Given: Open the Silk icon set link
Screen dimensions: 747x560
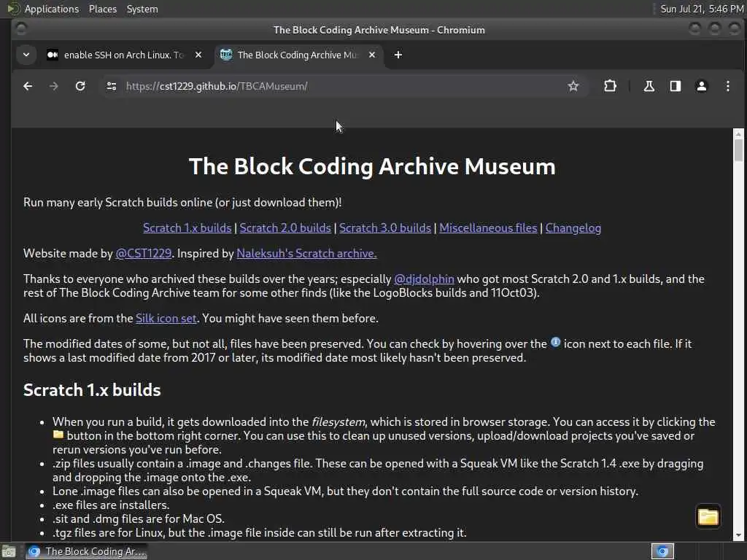Looking at the screenshot, I should click(x=166, y=319).
